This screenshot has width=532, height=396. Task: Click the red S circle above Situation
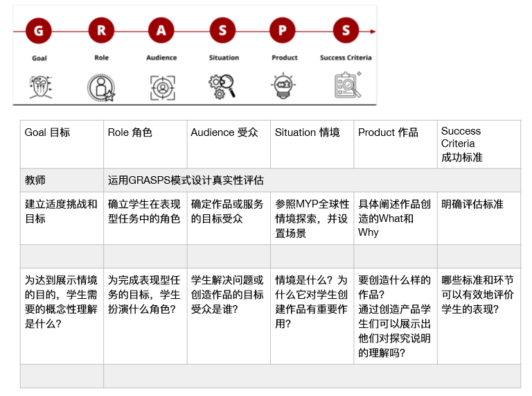pyautogui.click(x=222, y=31)
